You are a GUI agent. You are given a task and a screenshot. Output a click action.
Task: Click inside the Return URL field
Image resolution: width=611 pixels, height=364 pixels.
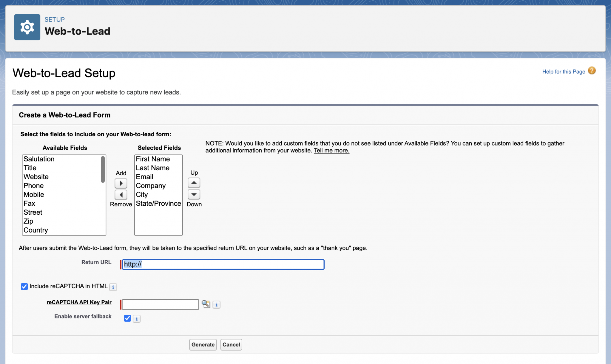pyautogui.click(x=223, y=264)
